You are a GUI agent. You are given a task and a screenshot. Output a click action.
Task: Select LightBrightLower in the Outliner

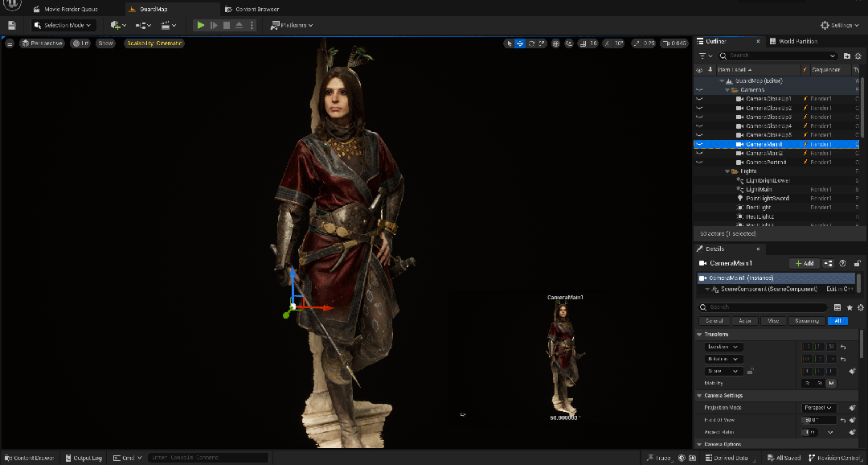point(768,180)
